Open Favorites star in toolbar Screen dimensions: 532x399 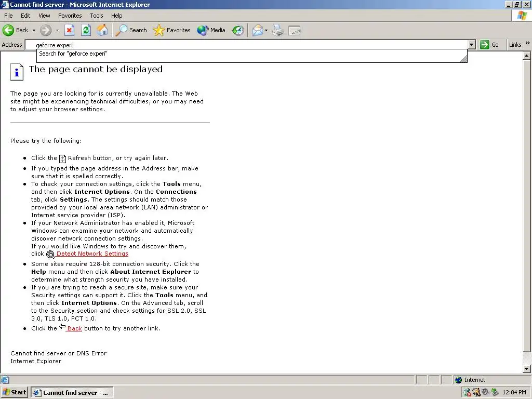click(x=171, y=30)
